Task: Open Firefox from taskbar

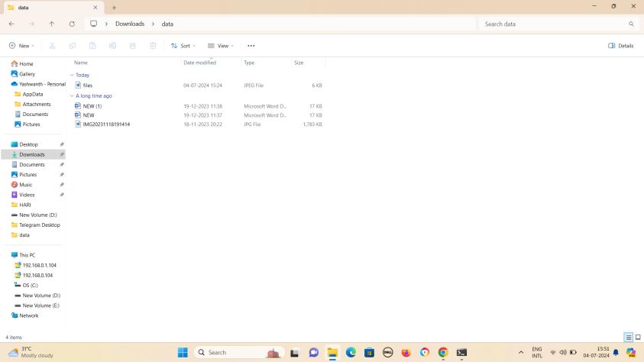Action: (406, 352)
